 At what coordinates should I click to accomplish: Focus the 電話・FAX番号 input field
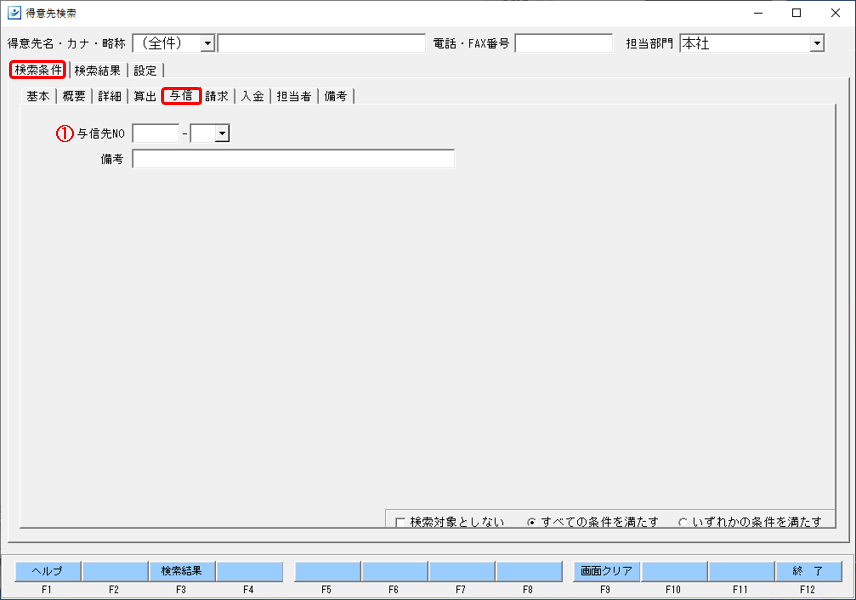point(563,43)
